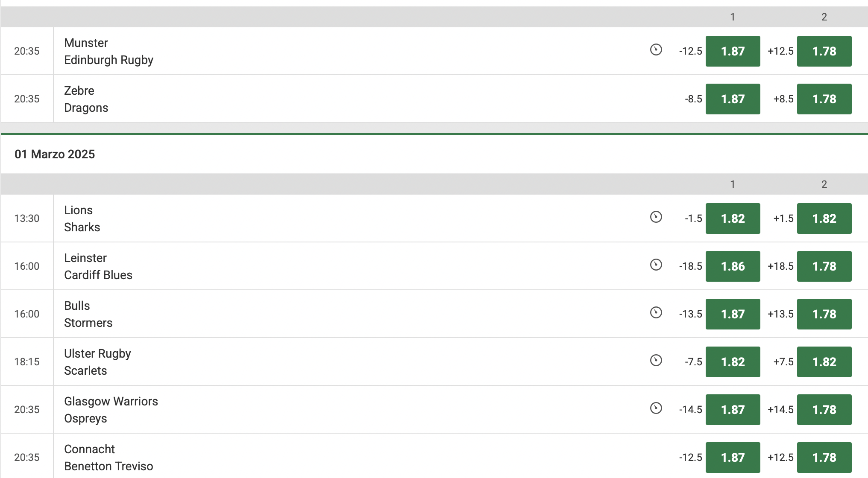Click the 01 Marzo 2025 date header
The width and height of the screenshot is (868, 478).
(x=55, y=154)
